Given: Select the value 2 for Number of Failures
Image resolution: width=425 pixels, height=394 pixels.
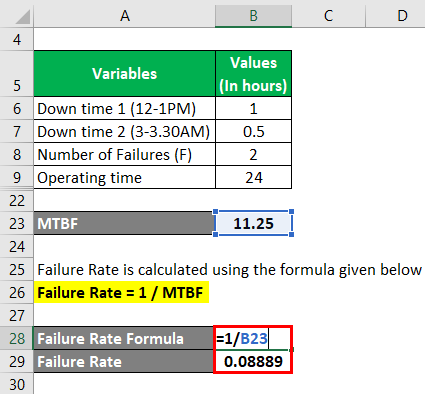Looking at the screenshot, I should tap(254, 154).
